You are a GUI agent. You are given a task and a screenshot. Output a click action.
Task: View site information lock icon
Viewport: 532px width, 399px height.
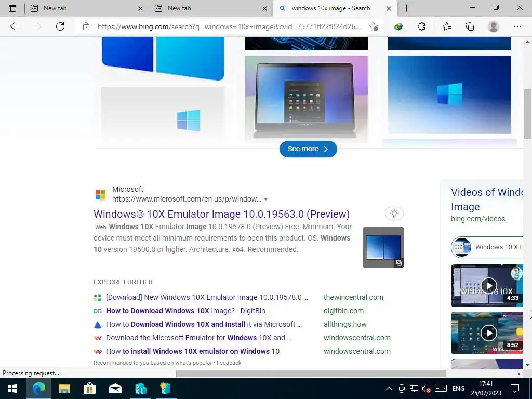[86, 26]
